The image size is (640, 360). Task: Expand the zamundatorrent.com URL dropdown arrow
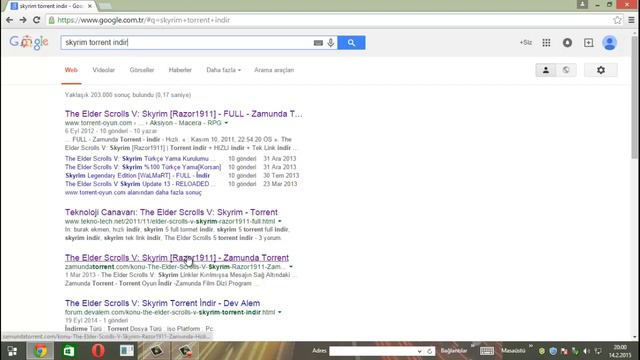tap(291, 267)
